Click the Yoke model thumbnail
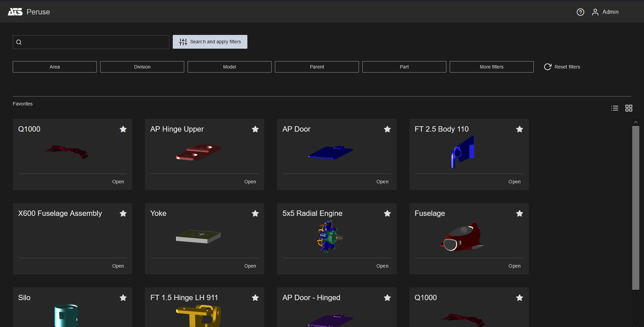 (198, 236)
